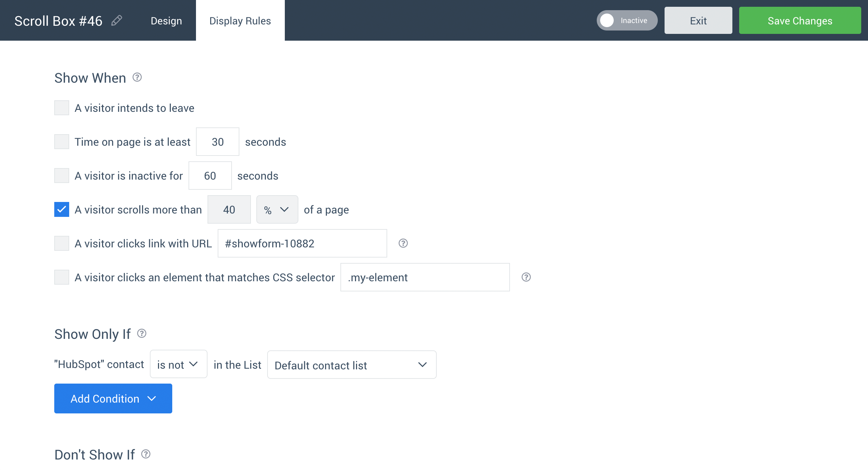The image size is (868, 470).
Task: Click the edit/rename pencil icon
Action: [x=116, y=21]
